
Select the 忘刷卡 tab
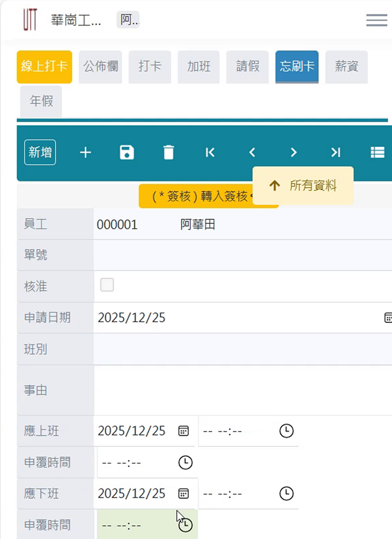click(297, 67)
